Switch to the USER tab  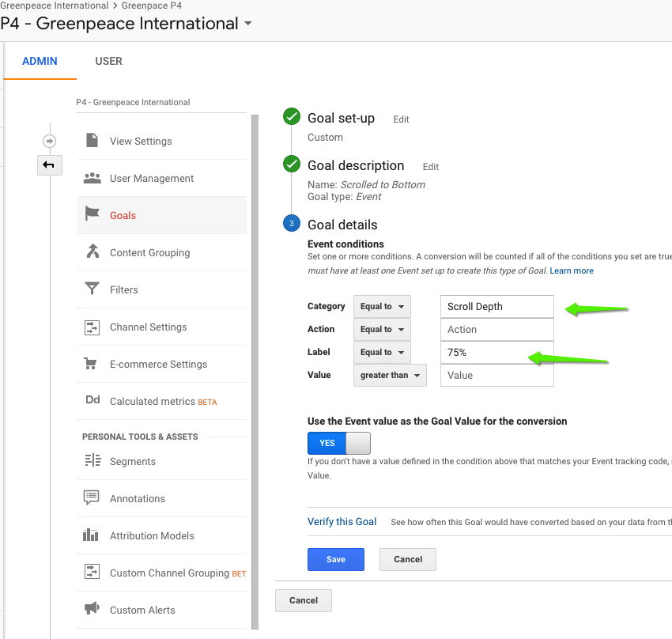pos(109,61)
